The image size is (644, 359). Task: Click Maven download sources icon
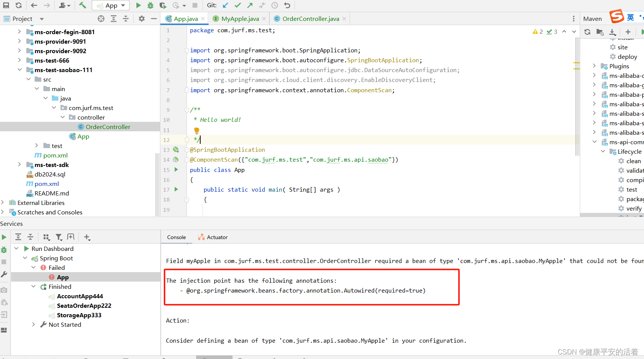coord(612,32)
